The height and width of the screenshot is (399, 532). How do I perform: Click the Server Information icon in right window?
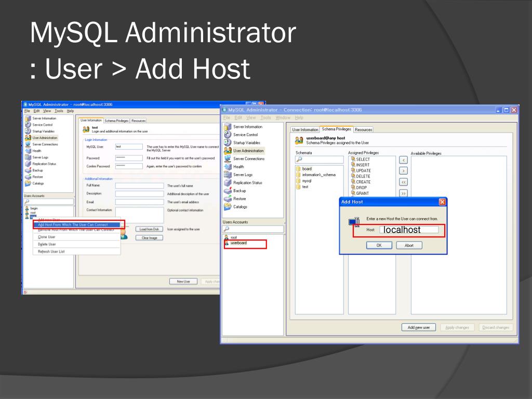click(228, 127)
